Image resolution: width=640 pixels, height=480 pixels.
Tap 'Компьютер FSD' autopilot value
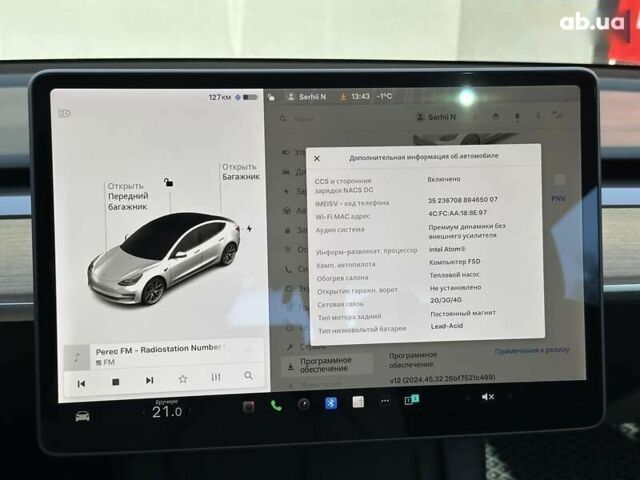pos(455,262)
